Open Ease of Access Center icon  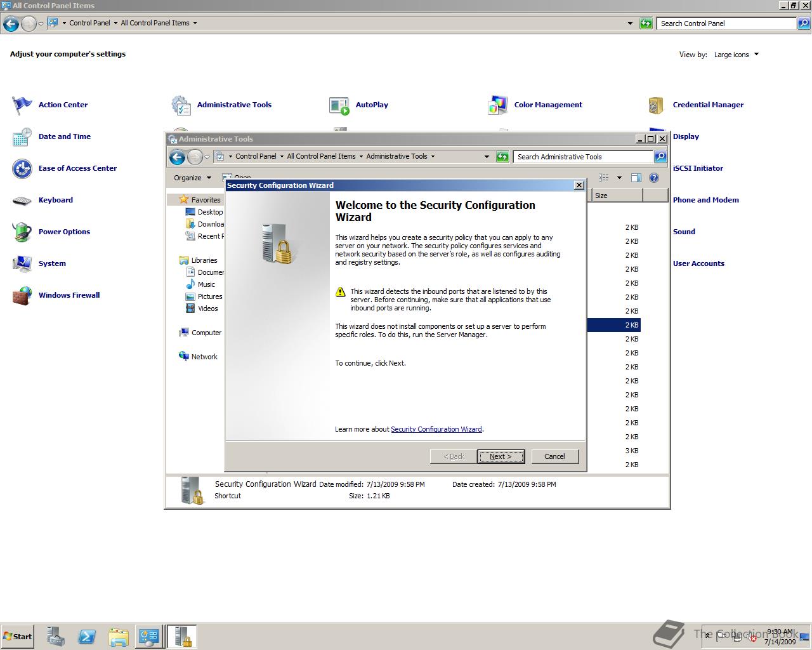22,168
